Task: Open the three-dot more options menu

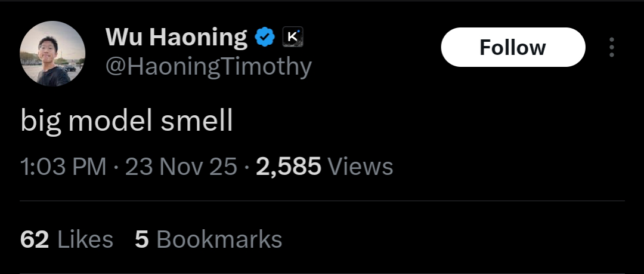Action: 611,48
